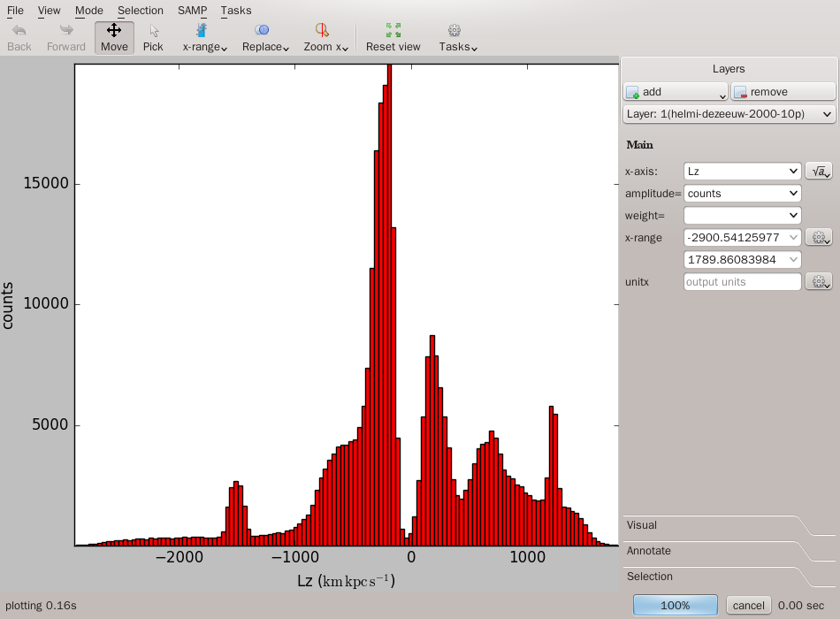Click the square root expression button
The image size is (840, 619).
[818, 171]
